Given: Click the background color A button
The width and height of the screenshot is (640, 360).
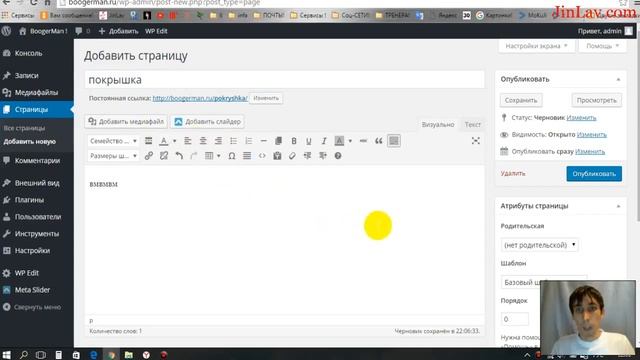Looking at the screenshot, I should [339, 141].
